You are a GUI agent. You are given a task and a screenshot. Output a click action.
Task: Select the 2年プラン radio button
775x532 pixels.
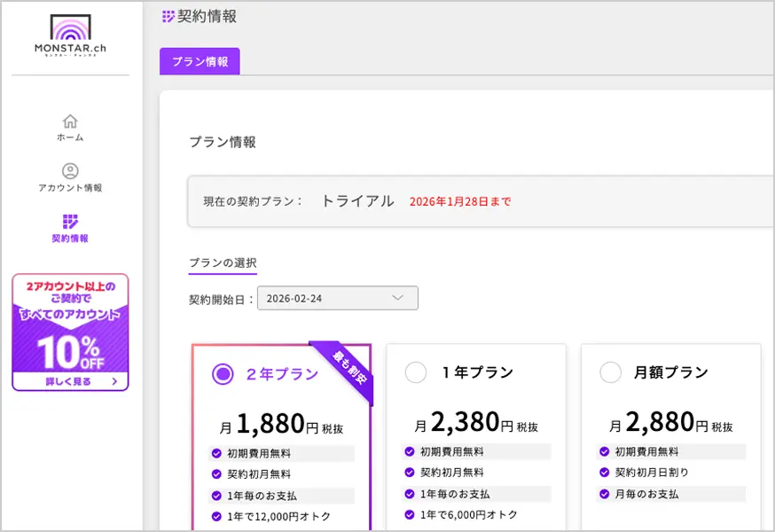tap(223, 374)
